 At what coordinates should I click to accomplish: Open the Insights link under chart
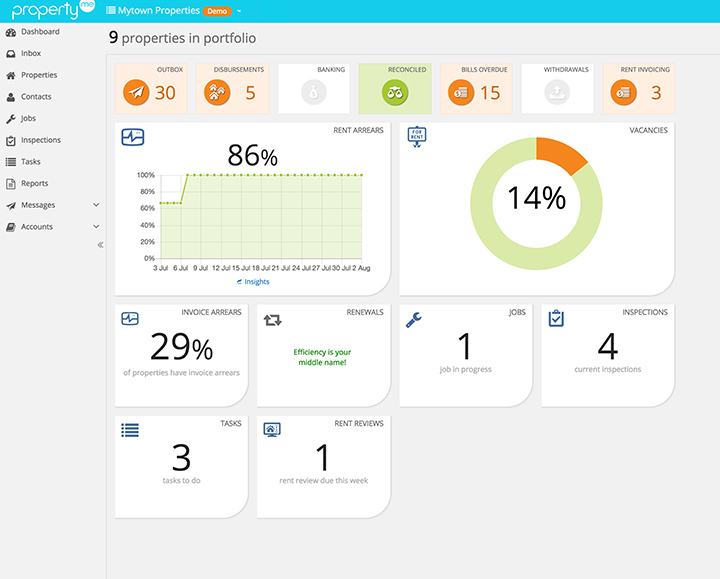click(253, 281)
